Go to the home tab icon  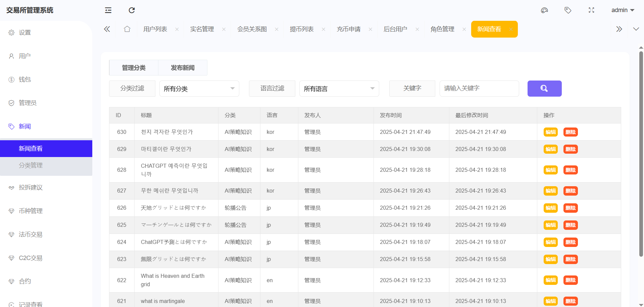point(127,29)
